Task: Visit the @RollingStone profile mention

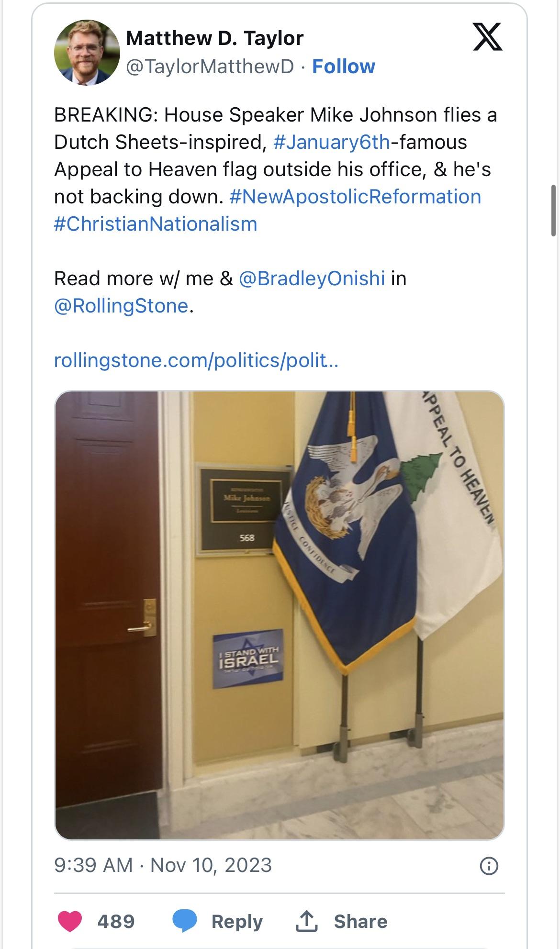Action: click(x=122, y=306)
